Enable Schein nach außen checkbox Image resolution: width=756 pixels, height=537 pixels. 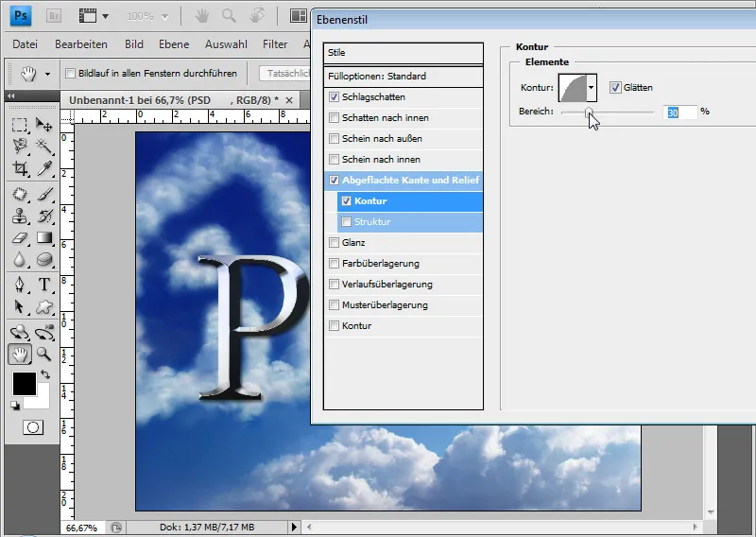[334, 138]
